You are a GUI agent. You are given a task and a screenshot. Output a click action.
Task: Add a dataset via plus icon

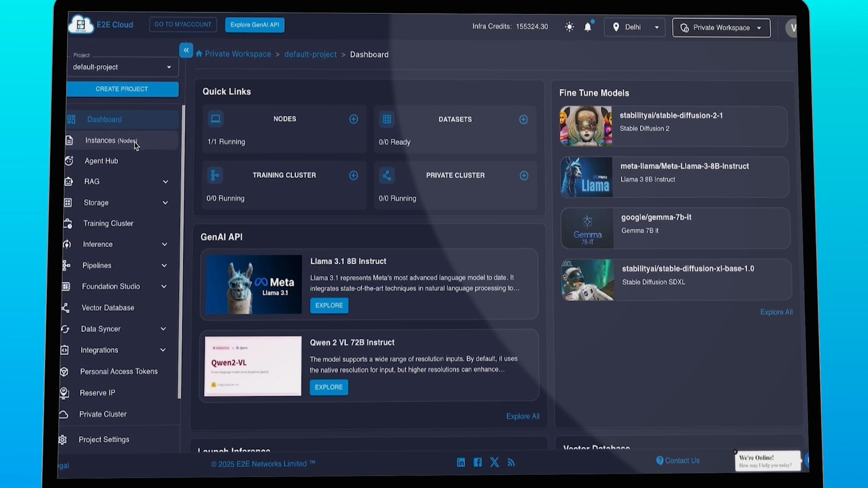523,119
